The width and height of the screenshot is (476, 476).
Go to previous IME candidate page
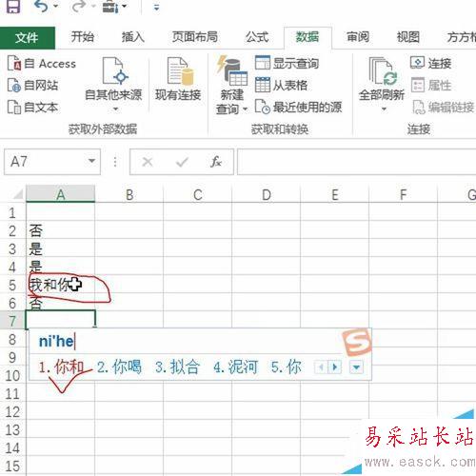point(321,367)
